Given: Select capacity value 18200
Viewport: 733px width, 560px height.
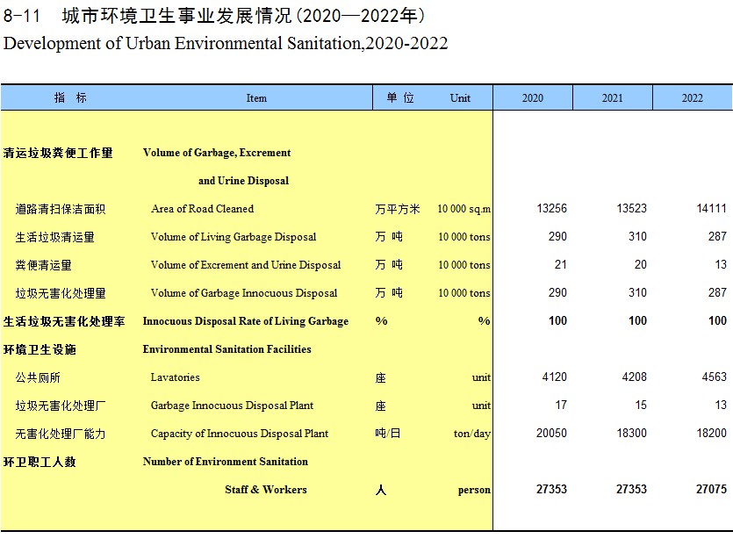Looking at the screenshot, I should tap(712, 433).
